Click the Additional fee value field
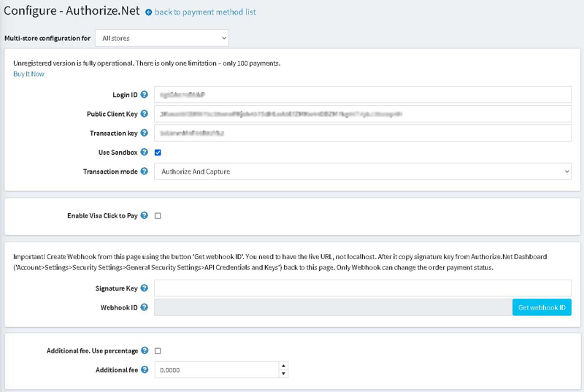 pyautogui.click(x=217, y=370)
